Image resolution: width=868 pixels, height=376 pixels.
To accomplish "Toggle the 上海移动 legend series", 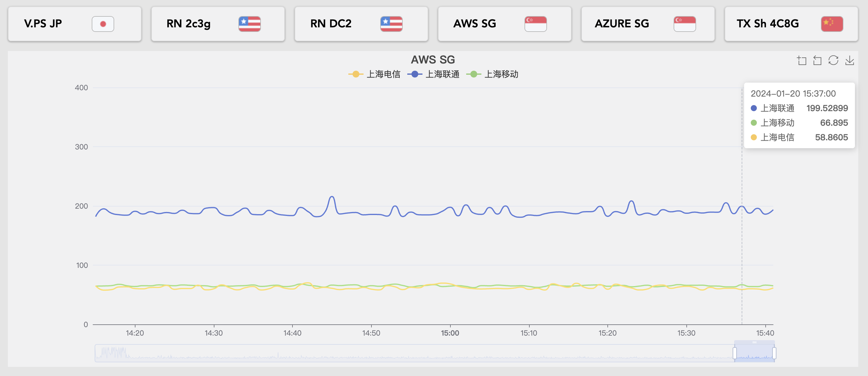I will tap(492, 74).
